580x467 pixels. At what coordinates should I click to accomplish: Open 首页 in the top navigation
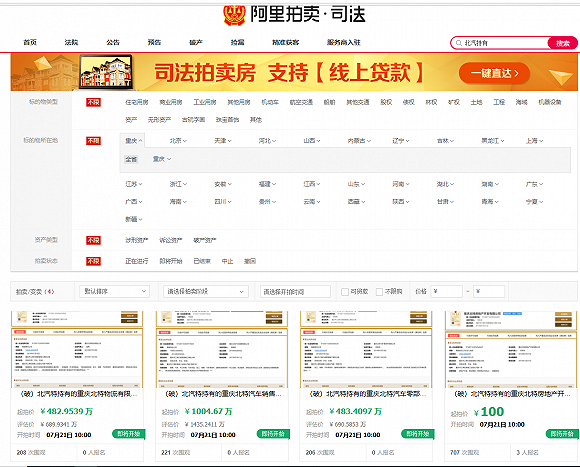coord(30,42)
